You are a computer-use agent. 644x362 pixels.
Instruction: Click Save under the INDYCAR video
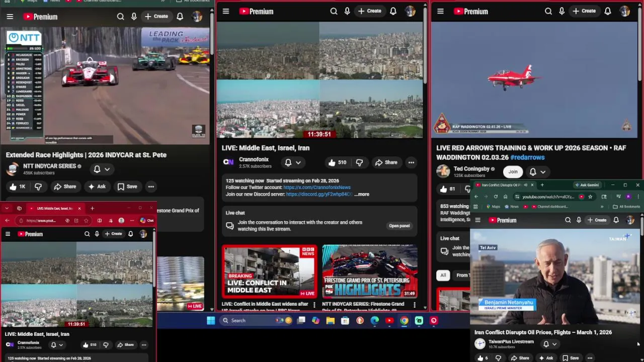click(127, 187)
